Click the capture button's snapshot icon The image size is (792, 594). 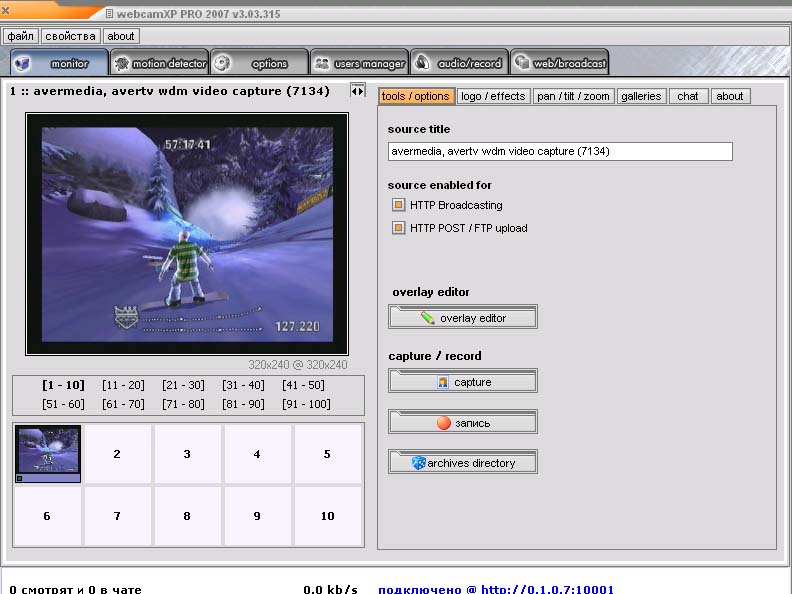(443, 382)
